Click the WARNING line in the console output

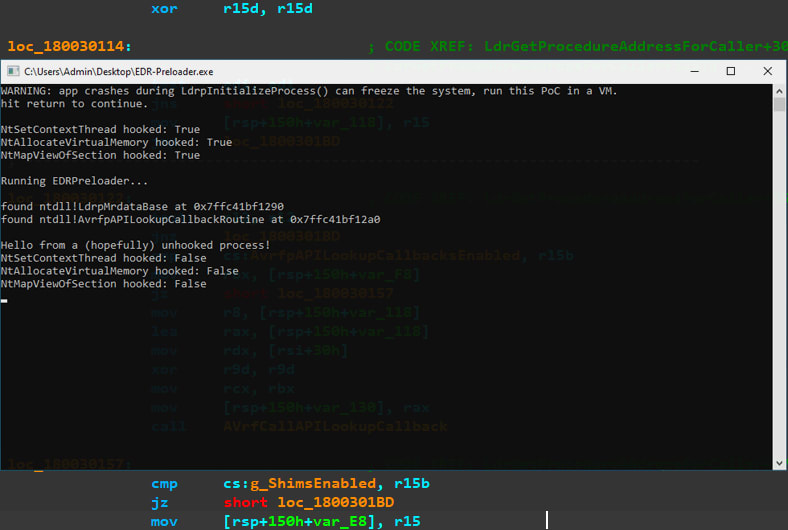click(x=309, y=91)
